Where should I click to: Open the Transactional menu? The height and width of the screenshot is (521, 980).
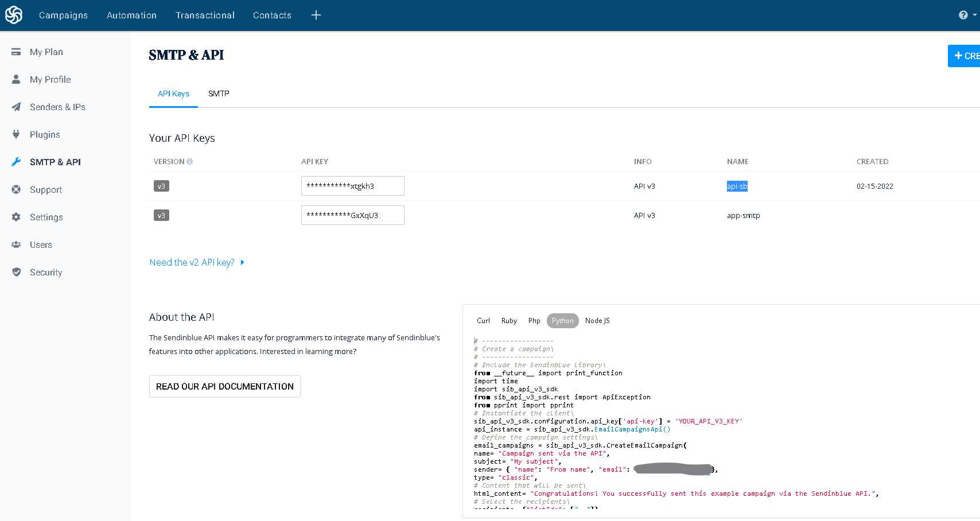click(205, 15)
